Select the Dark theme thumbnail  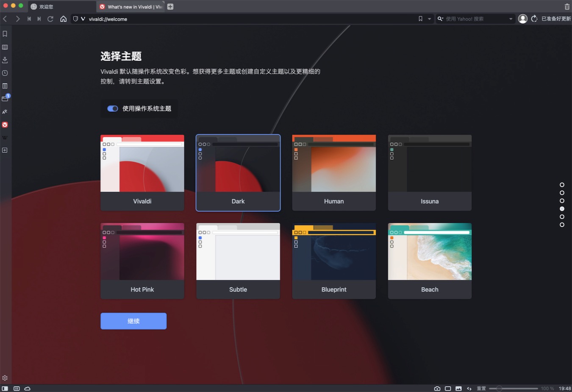(x=238, y=172)
